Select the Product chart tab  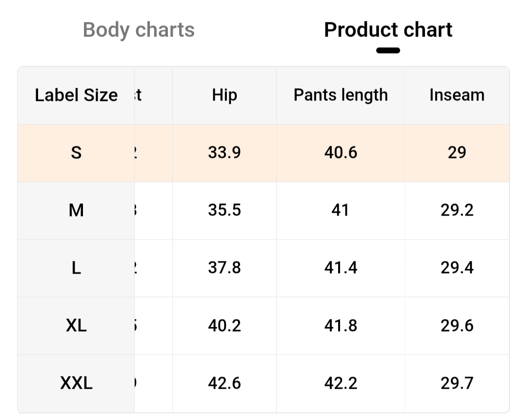(388, 30)
